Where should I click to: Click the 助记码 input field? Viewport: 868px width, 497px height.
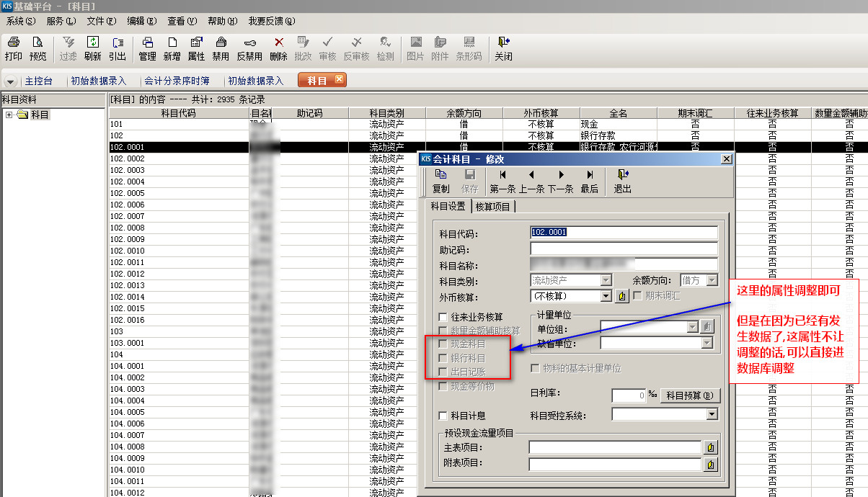pos(624,249)
